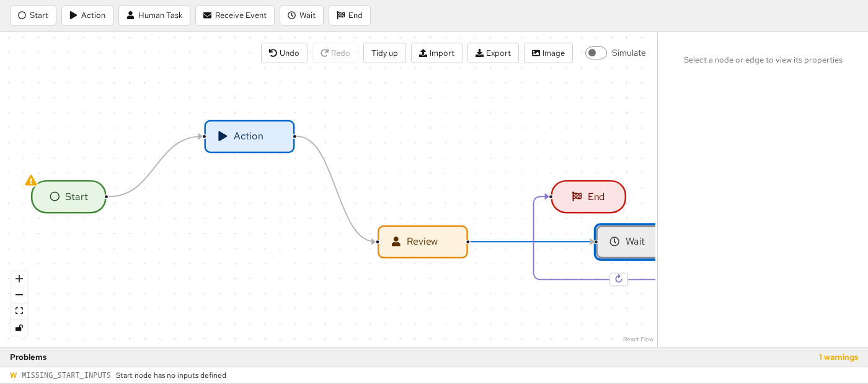Enable the Simulate toggle switch
Screen dimensions: 868x384
[596, 53]
